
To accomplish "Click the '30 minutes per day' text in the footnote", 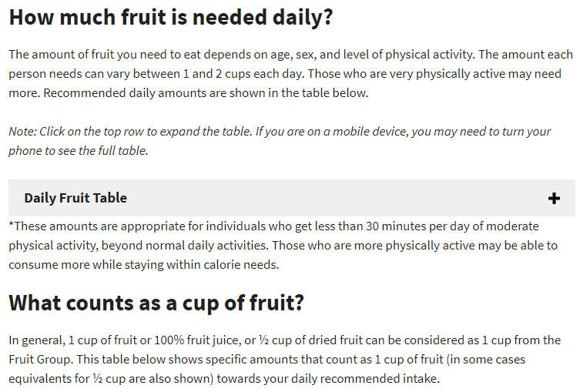I will point(417,226).
